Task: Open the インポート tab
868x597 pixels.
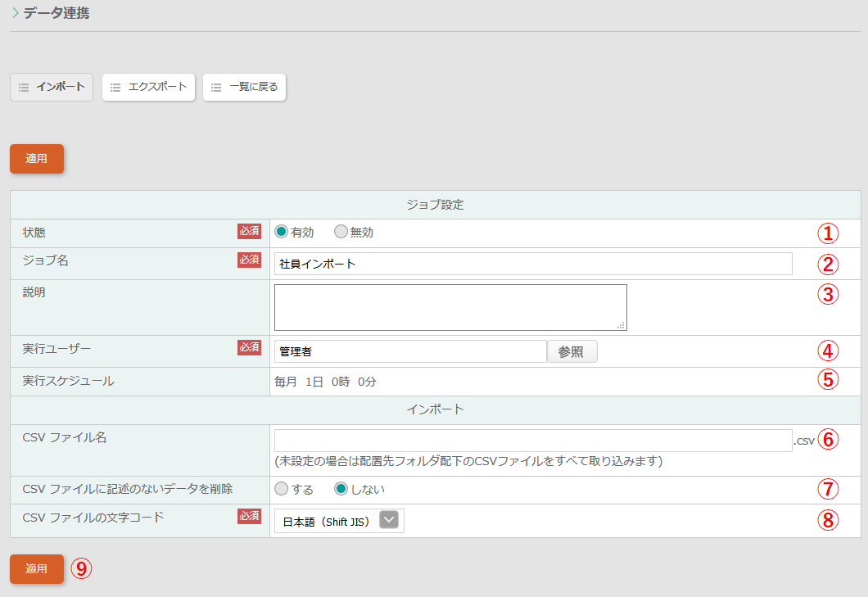Action: (52, 87)
